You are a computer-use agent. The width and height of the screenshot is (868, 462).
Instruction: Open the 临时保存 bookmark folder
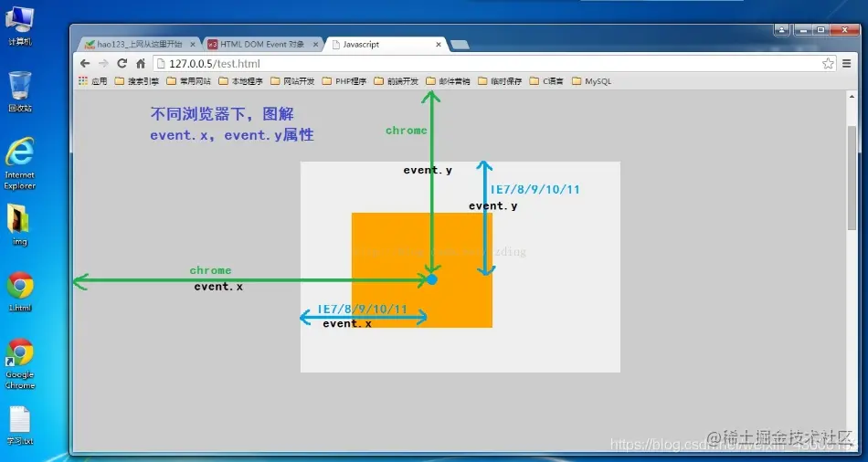tap(500, 80)
